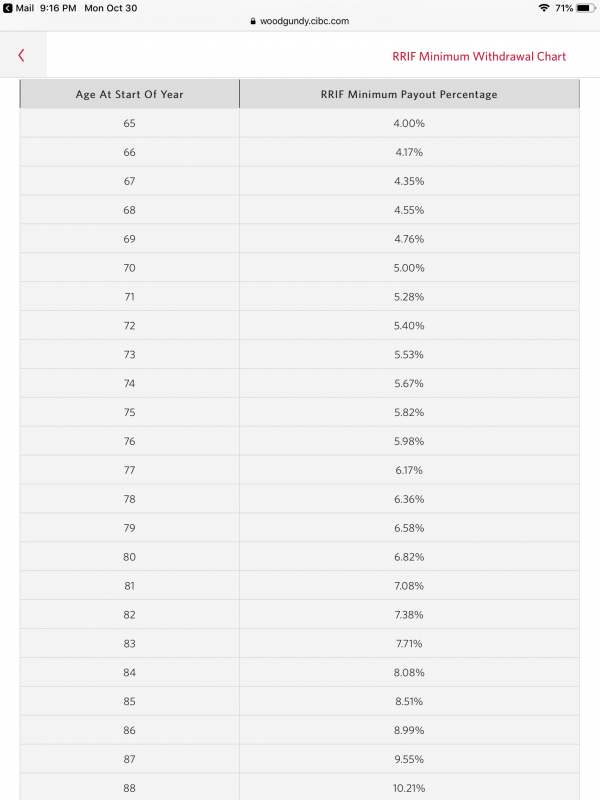Select the age 88 cell

130,788
